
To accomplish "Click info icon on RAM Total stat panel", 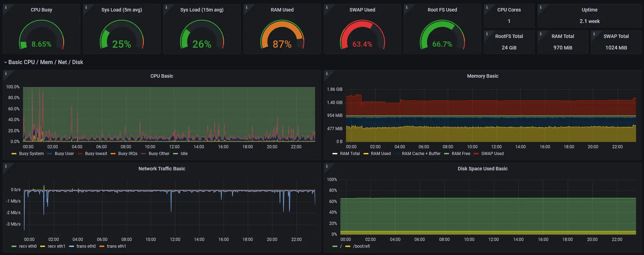I will tap(541, 33).
